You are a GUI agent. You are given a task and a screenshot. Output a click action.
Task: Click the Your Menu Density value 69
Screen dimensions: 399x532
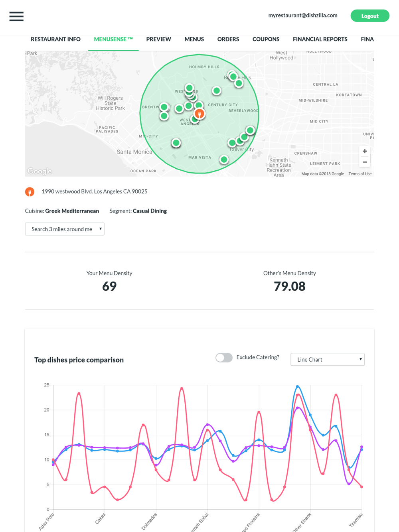109,286
